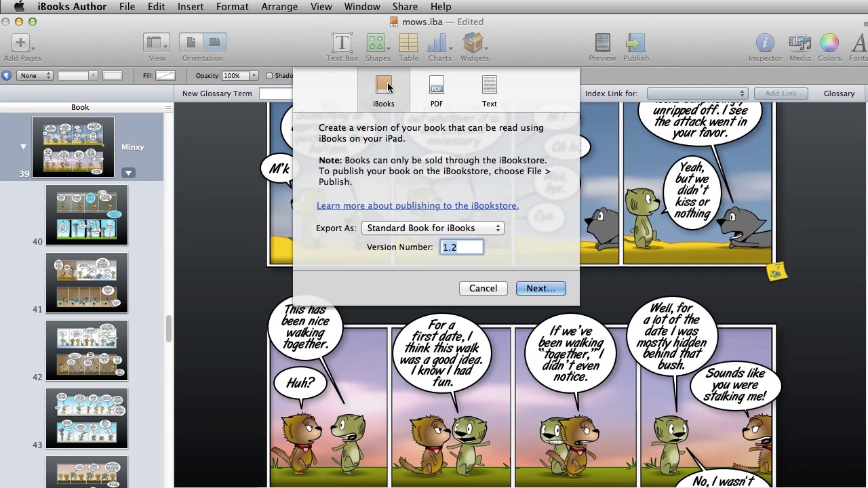Open the Colors panel
Viewport: 868px width, 488px height.
pos(829,47)
